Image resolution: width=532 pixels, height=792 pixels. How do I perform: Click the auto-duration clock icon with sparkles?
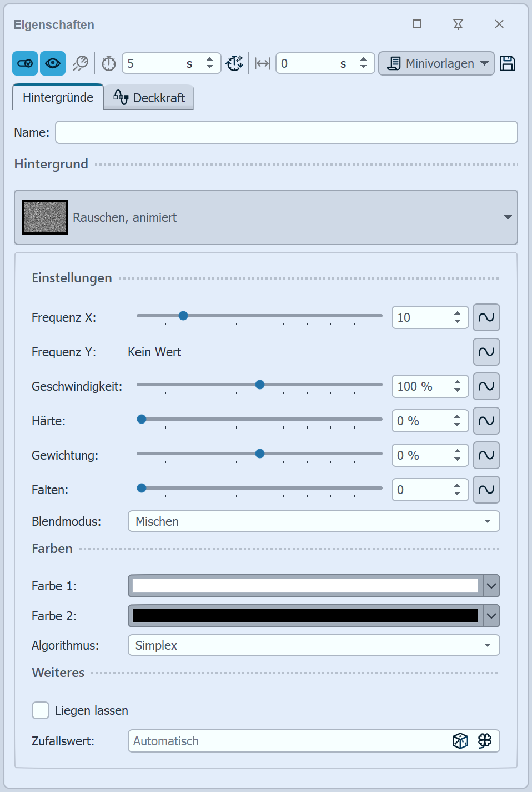[235, 63]
